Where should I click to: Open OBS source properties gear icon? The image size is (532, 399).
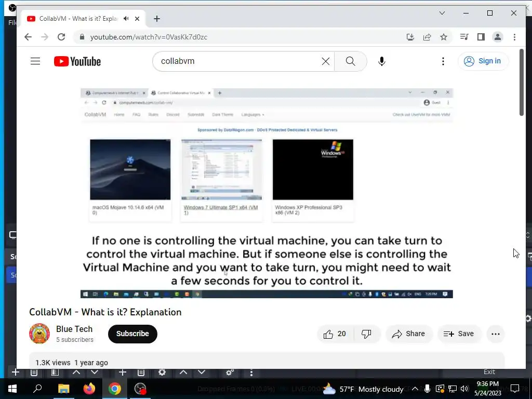(162, 372)
